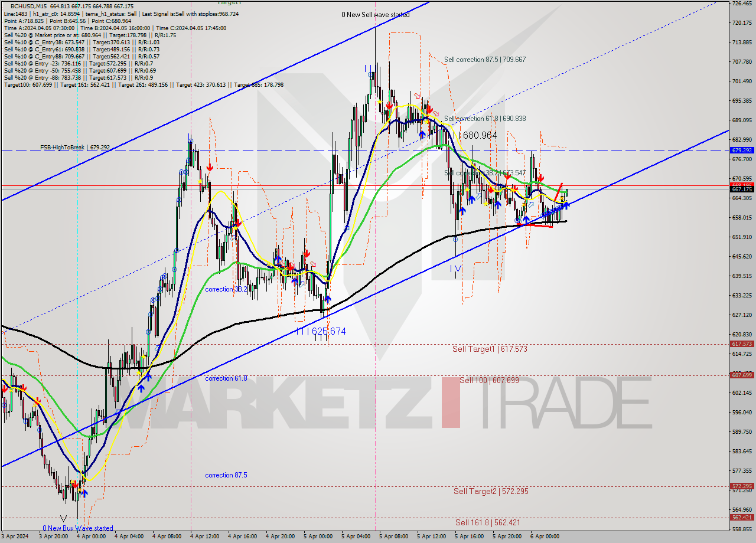
Task: Click the BCHUSD,M15 symbol title text
Action: (x=28, y=6)
